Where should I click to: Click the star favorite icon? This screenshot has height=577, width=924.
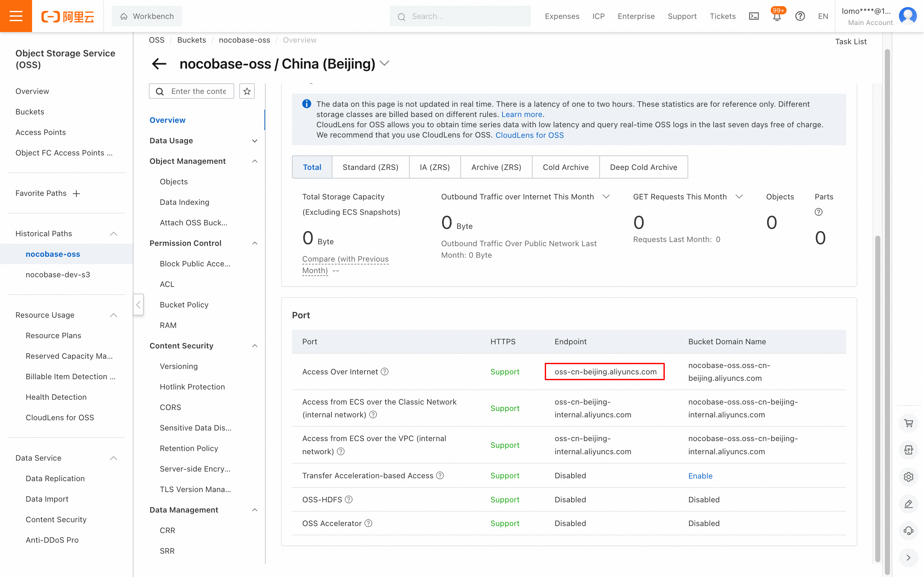(247, 91)
